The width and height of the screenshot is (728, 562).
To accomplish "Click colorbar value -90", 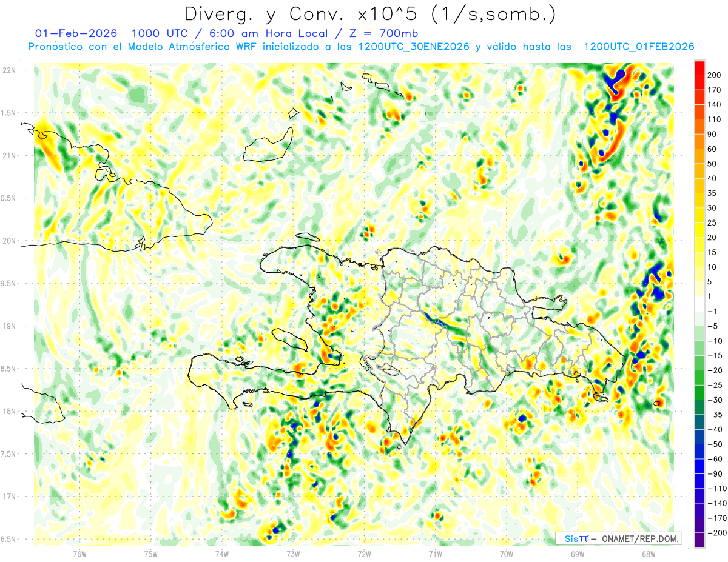I will [716, 473].
